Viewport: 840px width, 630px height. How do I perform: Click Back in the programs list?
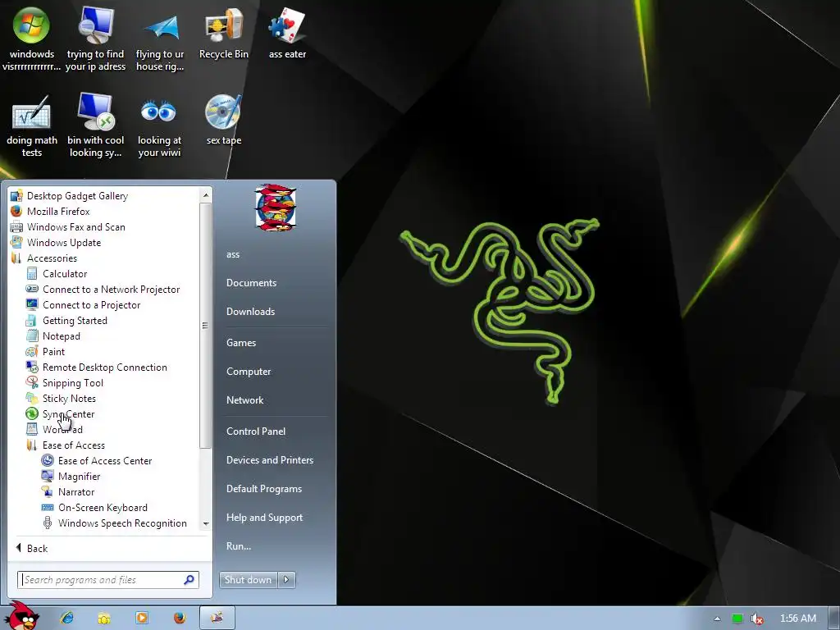[x=32, y=548]
